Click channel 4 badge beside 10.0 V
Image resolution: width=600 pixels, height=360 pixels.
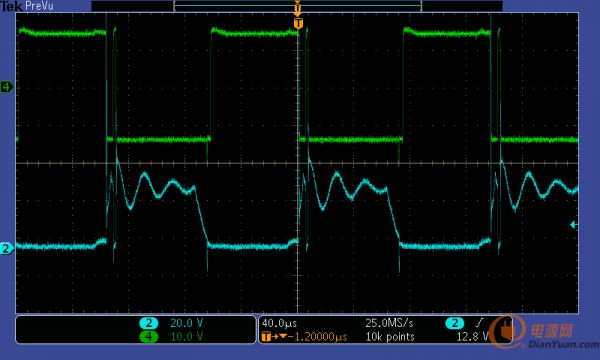tap(148, 337)
